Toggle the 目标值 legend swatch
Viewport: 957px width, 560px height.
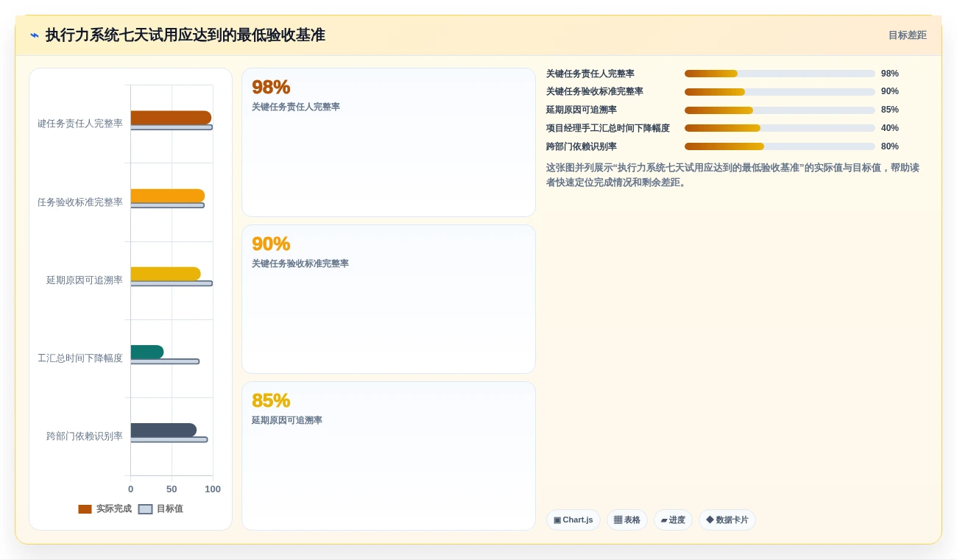(x=146, y=508)
